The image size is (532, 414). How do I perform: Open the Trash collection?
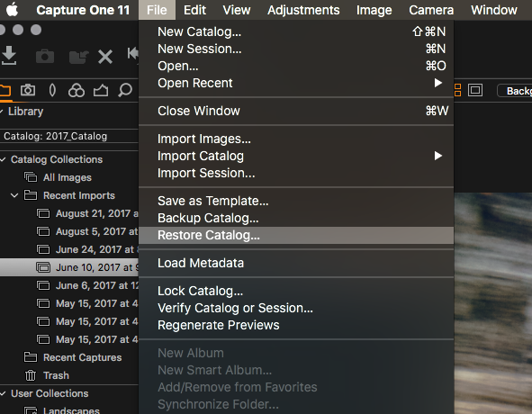click(x=56, y=375)
